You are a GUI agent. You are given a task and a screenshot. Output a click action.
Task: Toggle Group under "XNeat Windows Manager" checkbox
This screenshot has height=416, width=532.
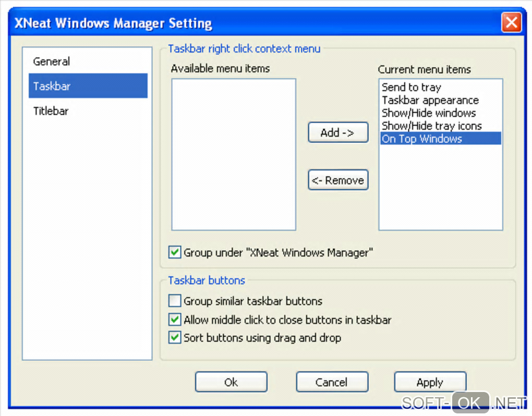pyautogui.click(x=175, y=252)
